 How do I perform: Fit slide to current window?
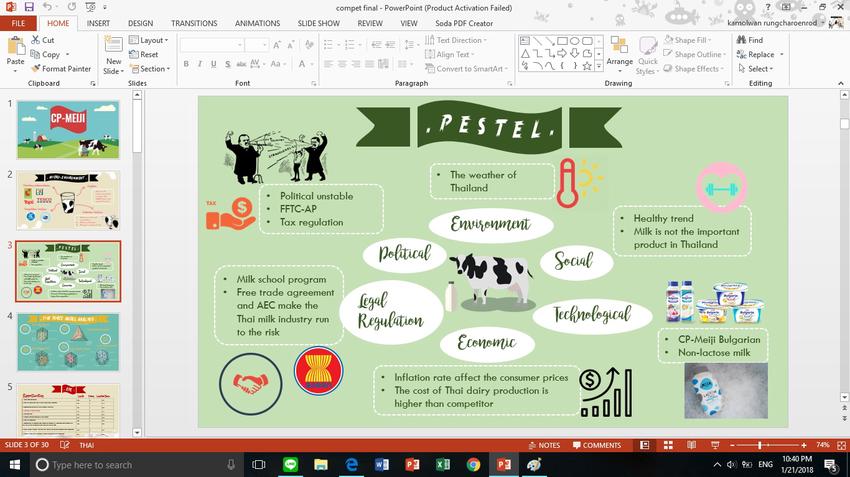(x=841, y=445)
